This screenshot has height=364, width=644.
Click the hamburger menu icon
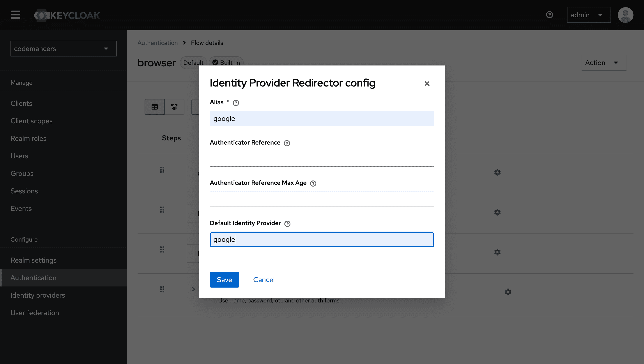[x=16, y=15]
